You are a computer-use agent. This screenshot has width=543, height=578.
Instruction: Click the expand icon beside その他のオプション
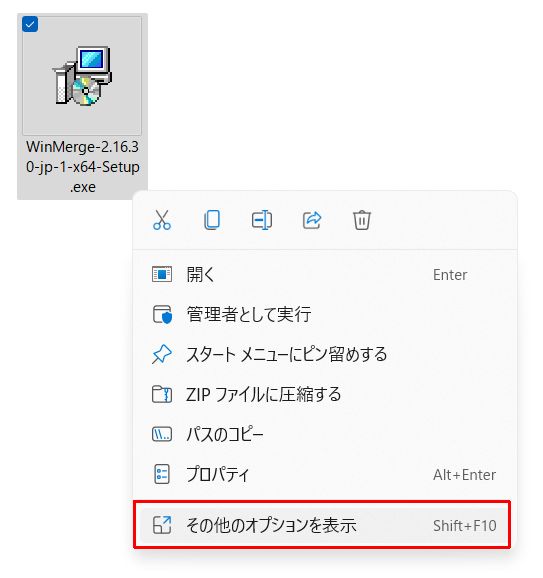tap(162, 525)
